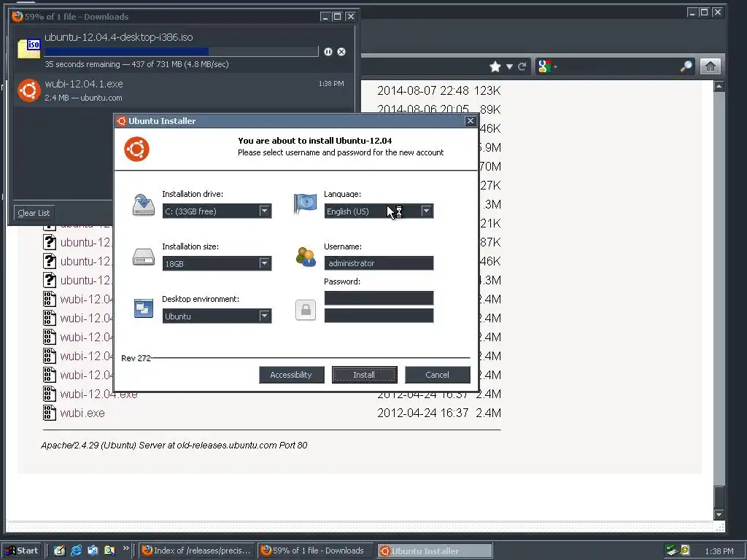Click the first quick launch icon
Screen dimensions: 747x560
pyautogui.click(x=60, y=551)
